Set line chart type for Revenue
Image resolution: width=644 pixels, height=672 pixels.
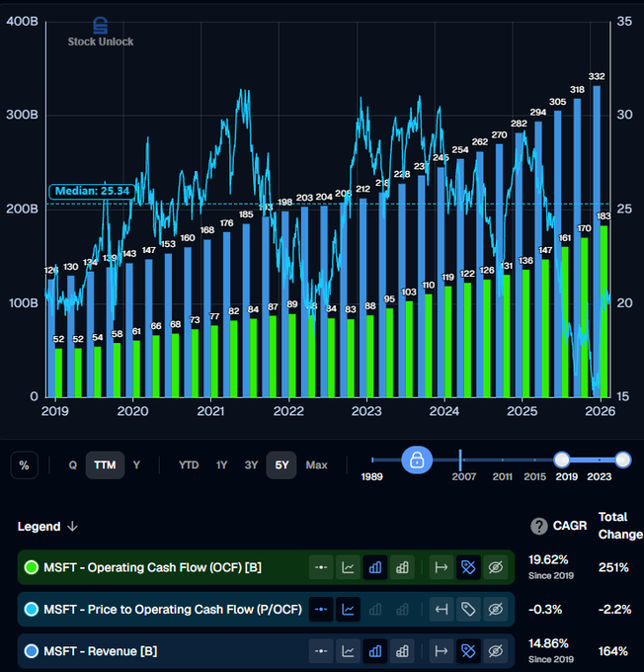[348, 651]
